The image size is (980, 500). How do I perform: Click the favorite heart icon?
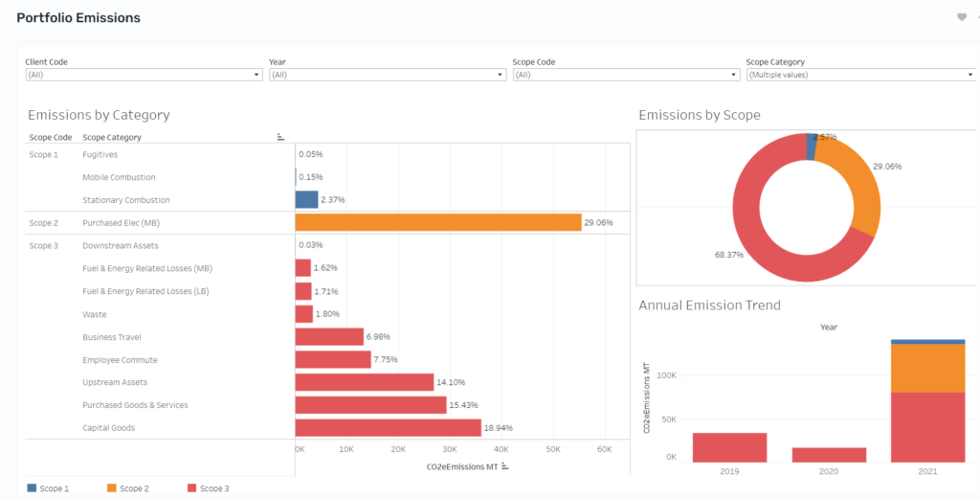point(962,17)
